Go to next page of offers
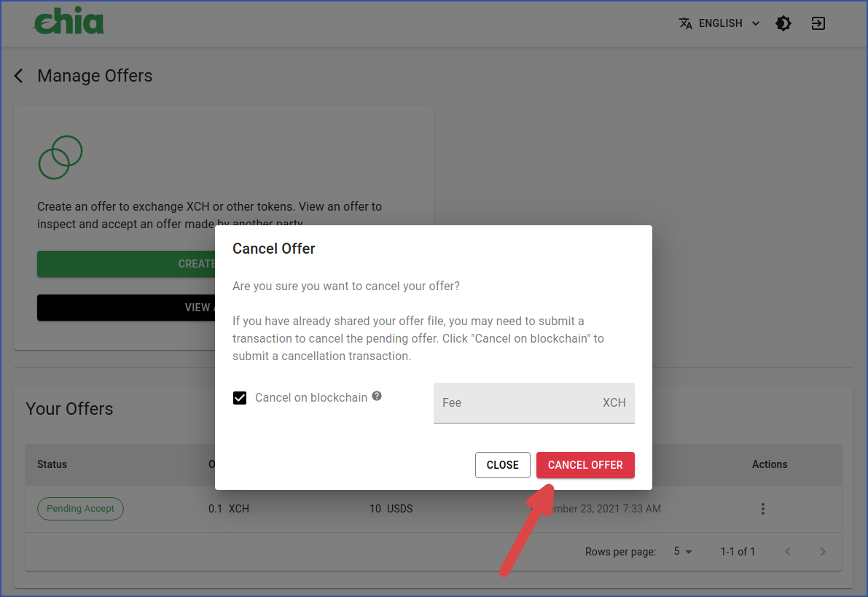Screen dimensions: 868x597 823,552
